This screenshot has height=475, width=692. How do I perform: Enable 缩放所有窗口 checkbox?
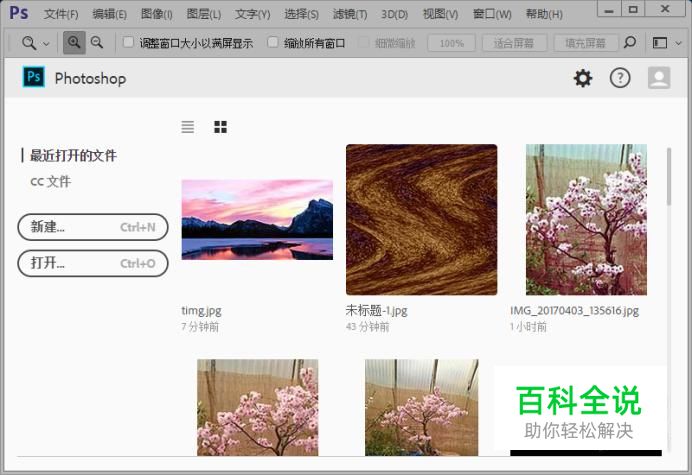(x=273, y=42)
